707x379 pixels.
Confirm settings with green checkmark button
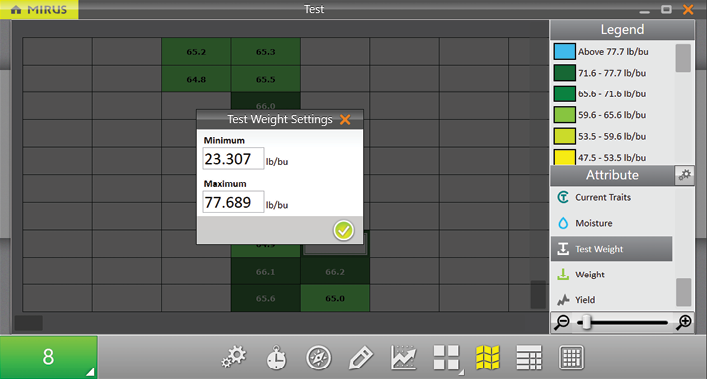pyautogui.click(x=344, y=231)
